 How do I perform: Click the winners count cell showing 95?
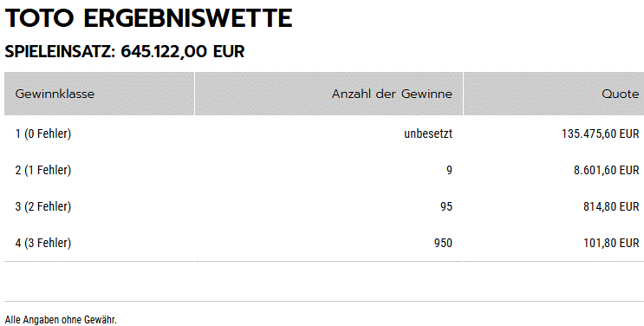pos(446,206)
